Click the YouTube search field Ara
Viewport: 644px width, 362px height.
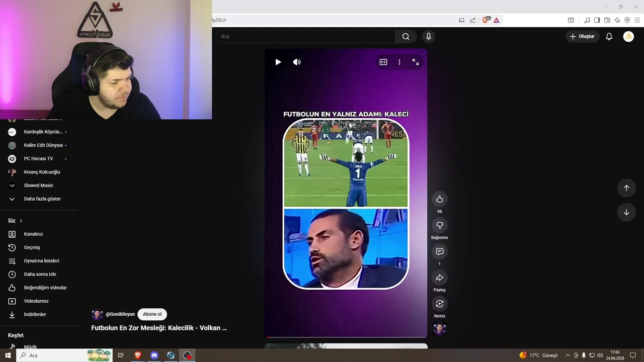tap(305, 36)
